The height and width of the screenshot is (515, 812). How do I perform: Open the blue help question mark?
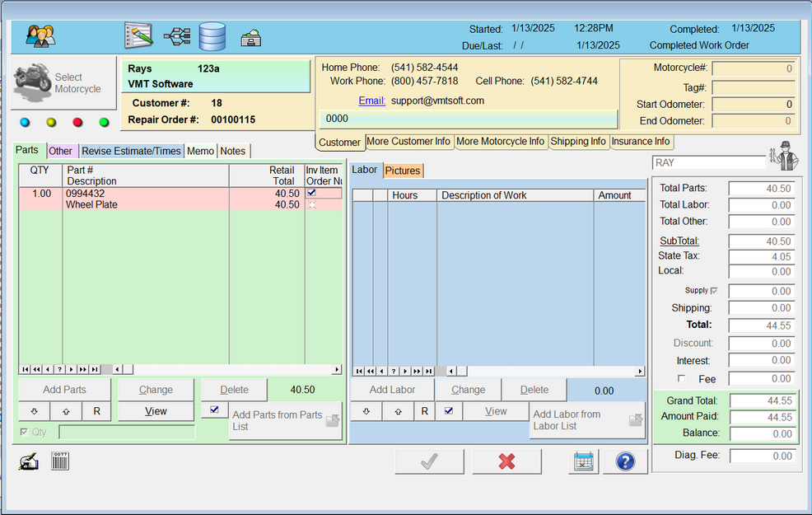point(625,461)
